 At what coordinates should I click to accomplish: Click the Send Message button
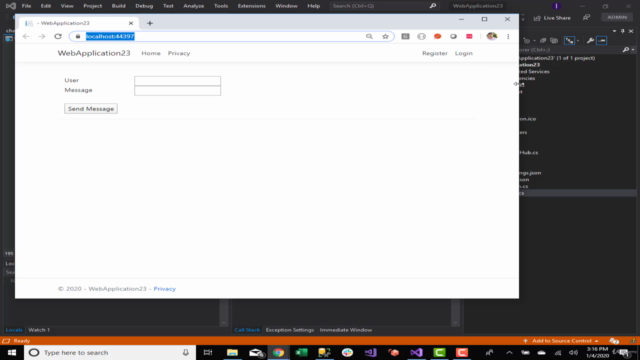click(91, 109)
